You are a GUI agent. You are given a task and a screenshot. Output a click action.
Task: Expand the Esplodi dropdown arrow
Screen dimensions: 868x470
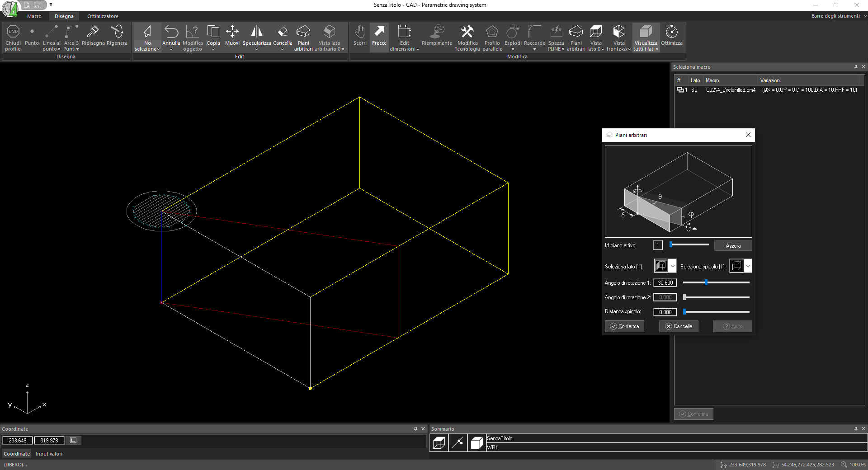tap(513, 49)
